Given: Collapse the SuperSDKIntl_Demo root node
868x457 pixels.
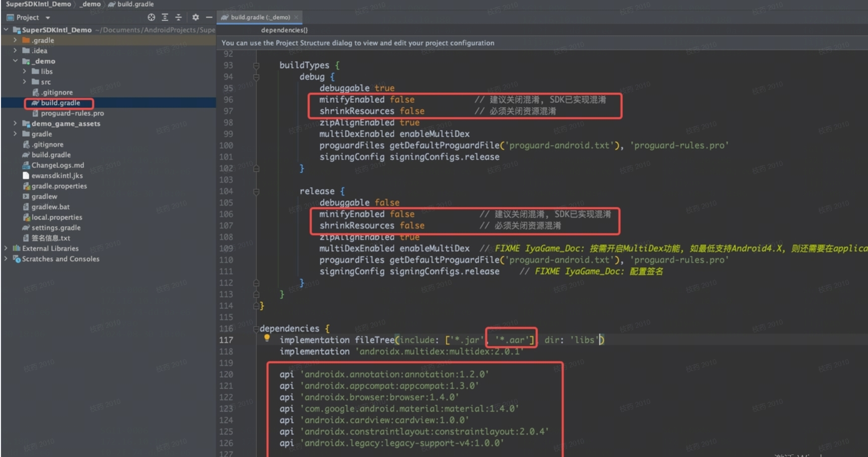Looking at the screenshot, I should pos(6,30).
